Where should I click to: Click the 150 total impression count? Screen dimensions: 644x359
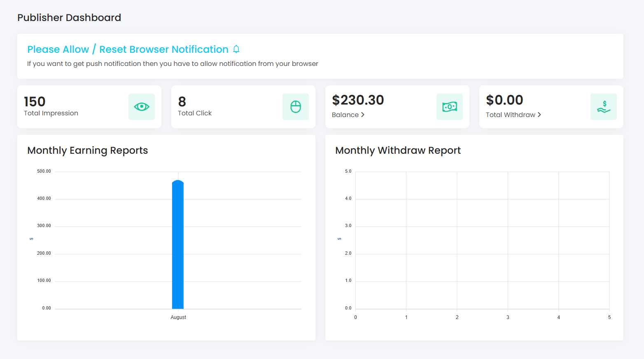coord(35,102)
